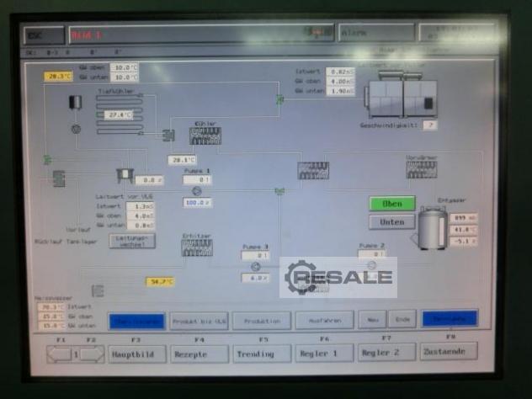Toggle the green Oben button
532x399 pixels.
[391, 204]
